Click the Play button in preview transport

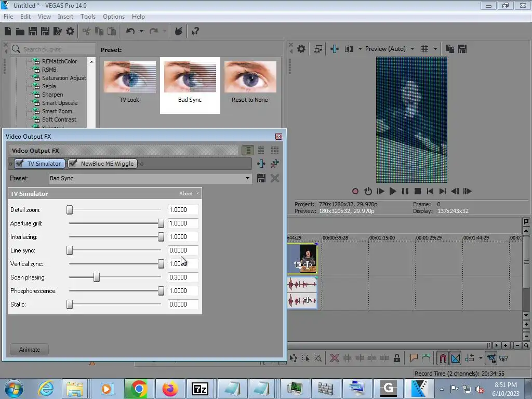click(x=393, y=191)
